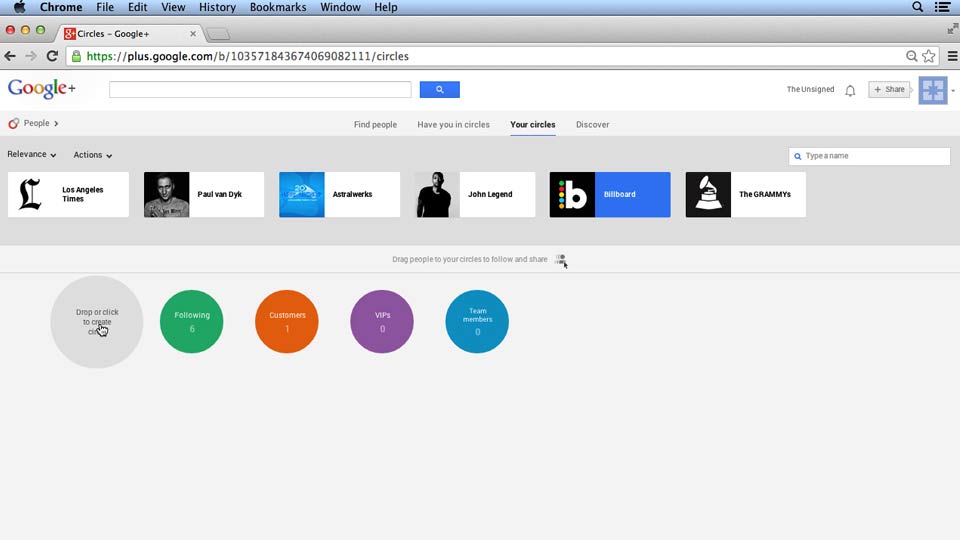Open the Bookmarks menu
Viewport: 960px width, 540px height.
tap(278, 7)
